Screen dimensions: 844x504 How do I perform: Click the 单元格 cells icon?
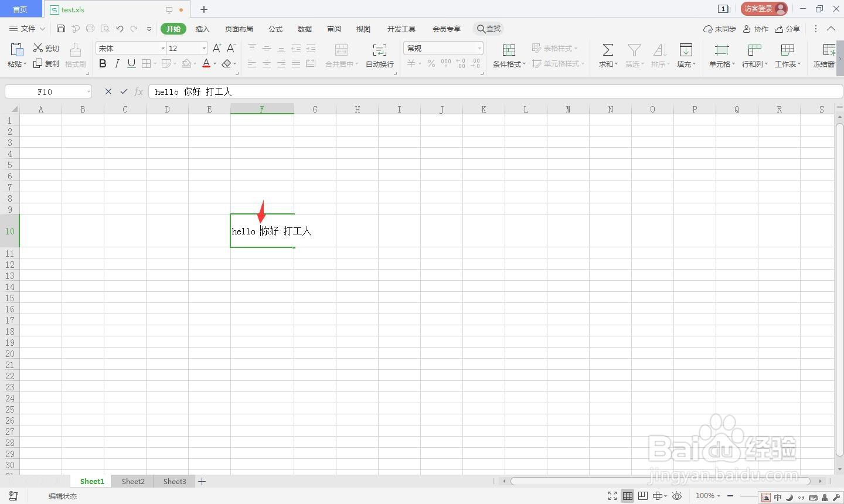[x=722, y=50]
